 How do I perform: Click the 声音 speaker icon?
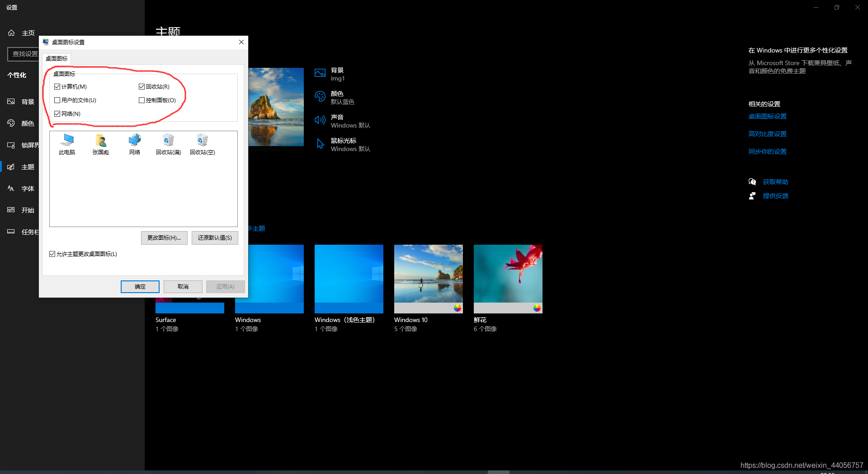click(x=320, y=120)
